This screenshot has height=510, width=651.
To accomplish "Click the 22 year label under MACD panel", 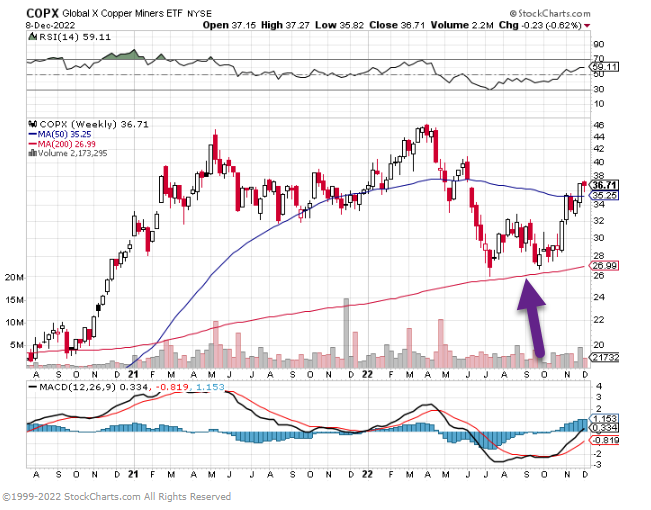I will (367, 474).
